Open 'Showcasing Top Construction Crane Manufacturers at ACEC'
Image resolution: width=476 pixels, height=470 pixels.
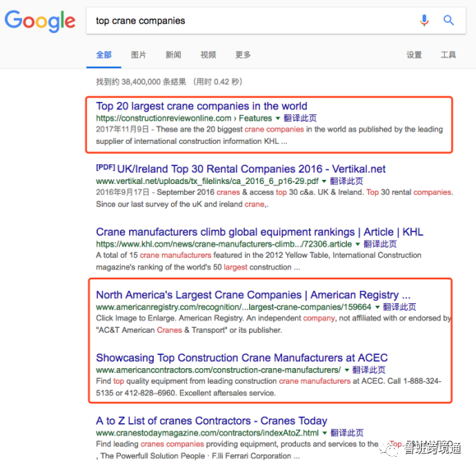click(242, 357)
